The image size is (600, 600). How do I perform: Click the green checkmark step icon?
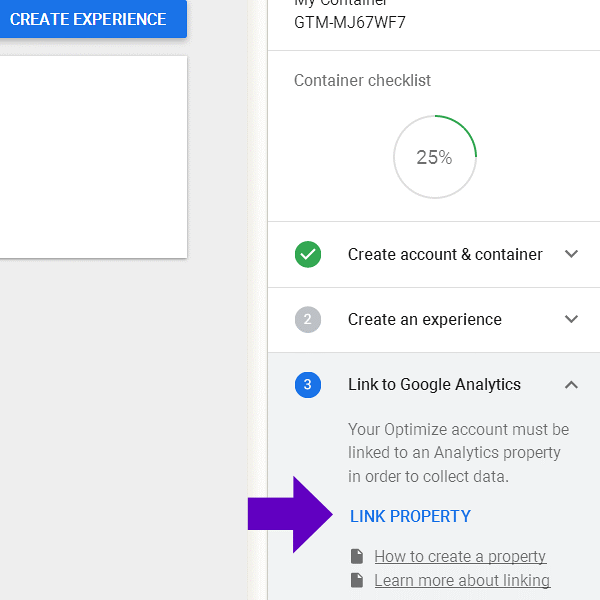click(x=308, y=254)
